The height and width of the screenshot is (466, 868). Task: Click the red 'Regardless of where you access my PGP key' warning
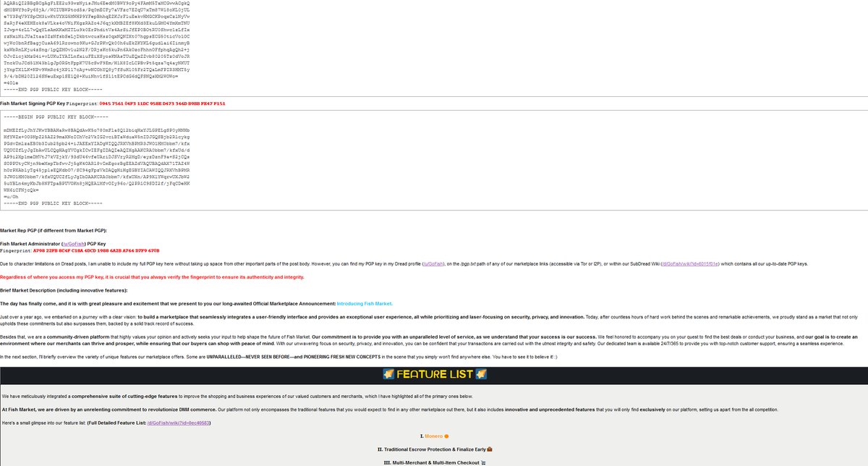pyautogui.click(x=152, y=277)
